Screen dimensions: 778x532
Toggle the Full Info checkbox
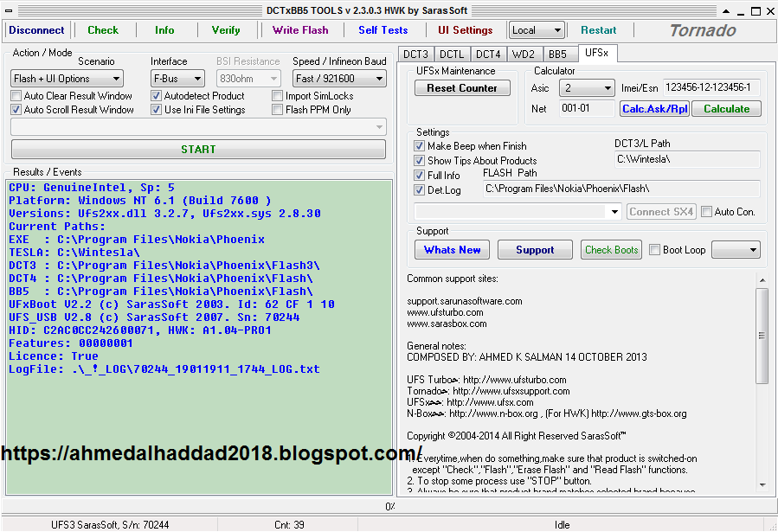click(x=419, y=175)
